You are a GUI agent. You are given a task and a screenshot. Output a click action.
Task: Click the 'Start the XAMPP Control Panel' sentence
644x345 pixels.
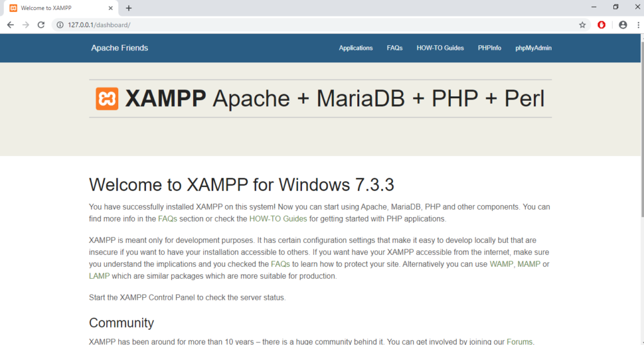(187, 297)
